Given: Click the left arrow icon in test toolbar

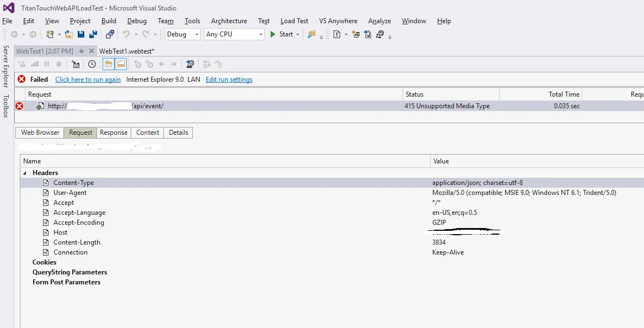Looking at the screenshot, I should point(162,64).
